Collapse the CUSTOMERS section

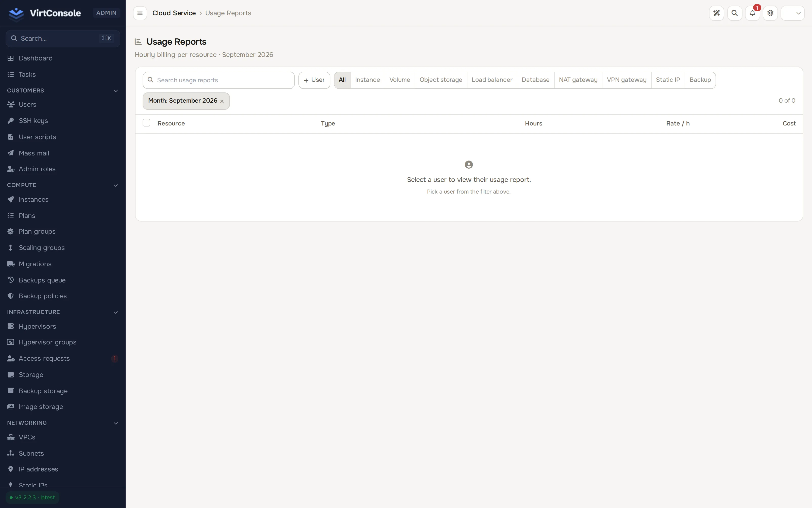(116, 91)
